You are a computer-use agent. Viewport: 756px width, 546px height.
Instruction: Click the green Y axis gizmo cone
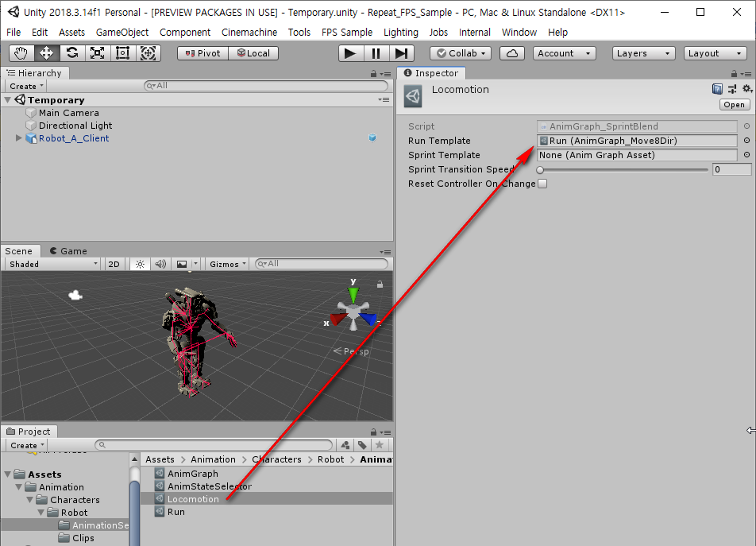pyautogui.click(x=353, y=295)
